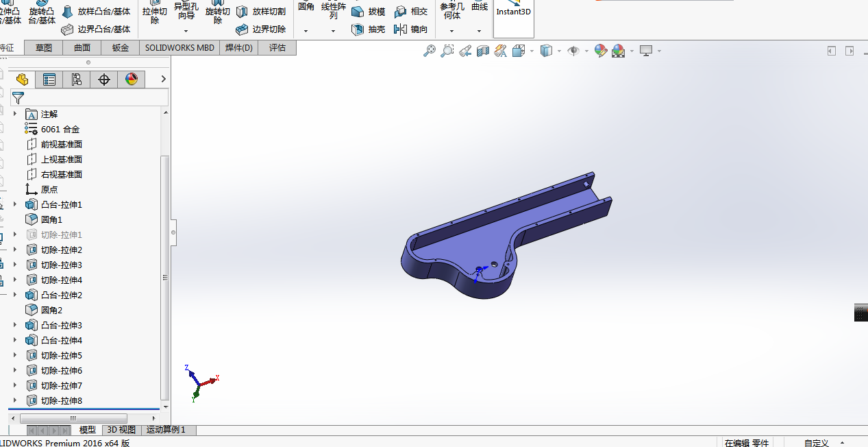This screenshot has width=868, height=447.
Task: Click Dynamic Annotation Views icon
Action: (x=500, y=51)
